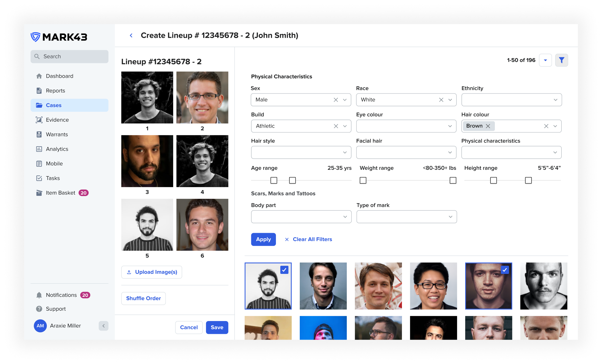Collapse sidebar using the chevron near Araxie Miller
Screen dimensions: 602x364
pyautogui.click(x=103, y=326)
